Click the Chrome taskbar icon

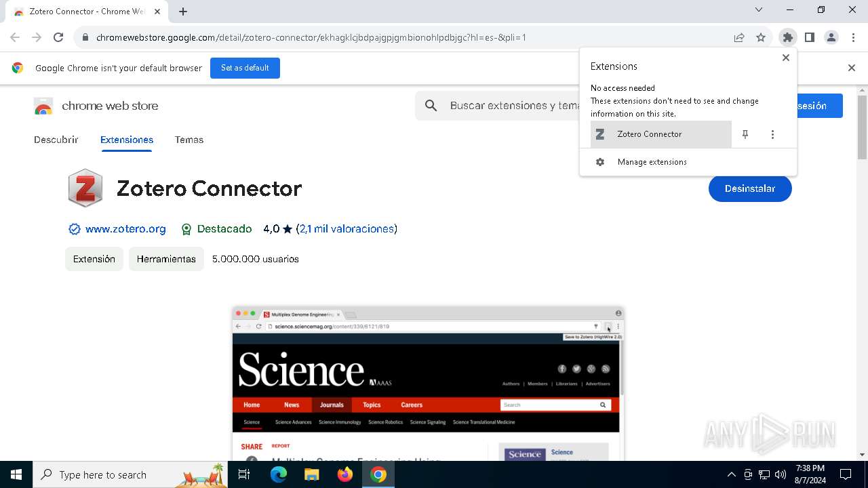tap(378, 474)
